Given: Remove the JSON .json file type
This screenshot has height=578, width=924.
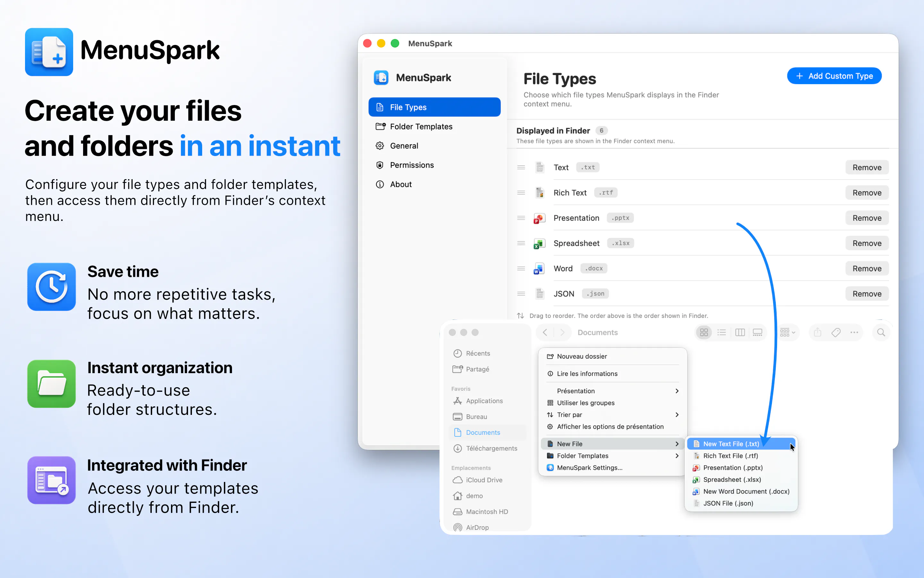Looking at the screenshot, I should [x=867, y=293].
